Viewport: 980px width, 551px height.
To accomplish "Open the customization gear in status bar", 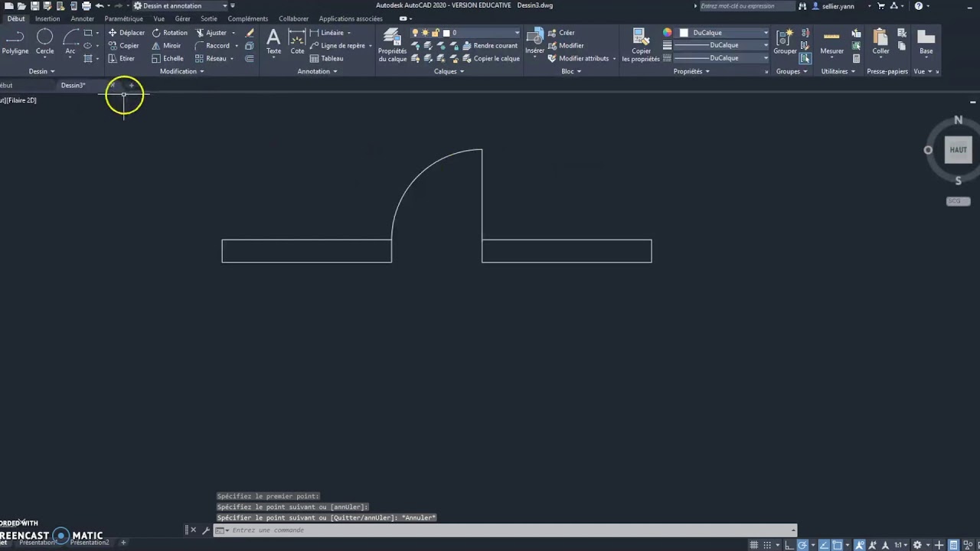I will point(916,545).
